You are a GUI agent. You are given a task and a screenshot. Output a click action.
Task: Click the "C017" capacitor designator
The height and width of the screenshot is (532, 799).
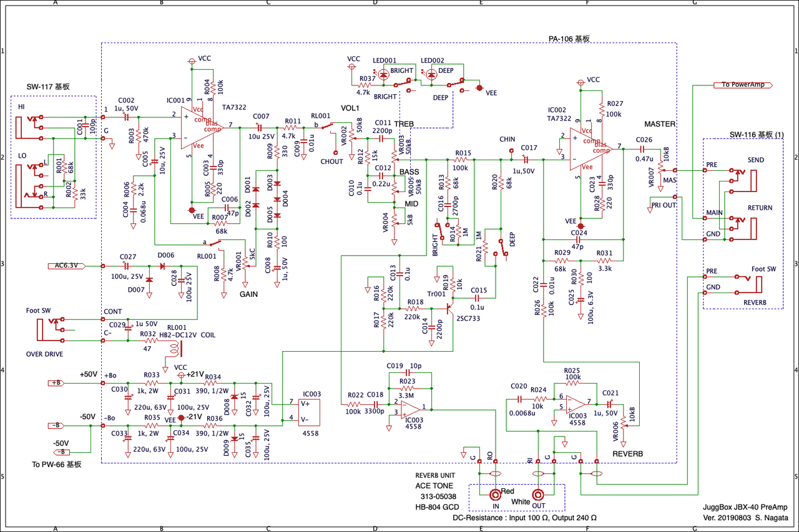pos(529,148)
